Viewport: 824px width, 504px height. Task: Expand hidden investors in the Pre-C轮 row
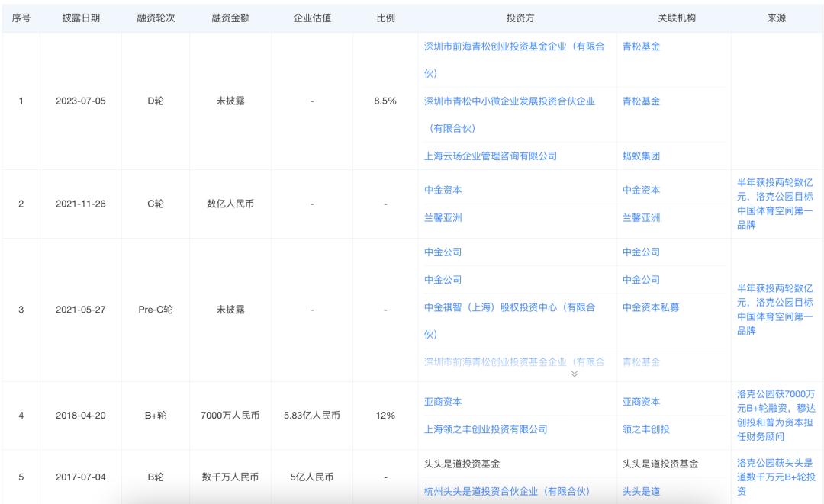[575, 373]
